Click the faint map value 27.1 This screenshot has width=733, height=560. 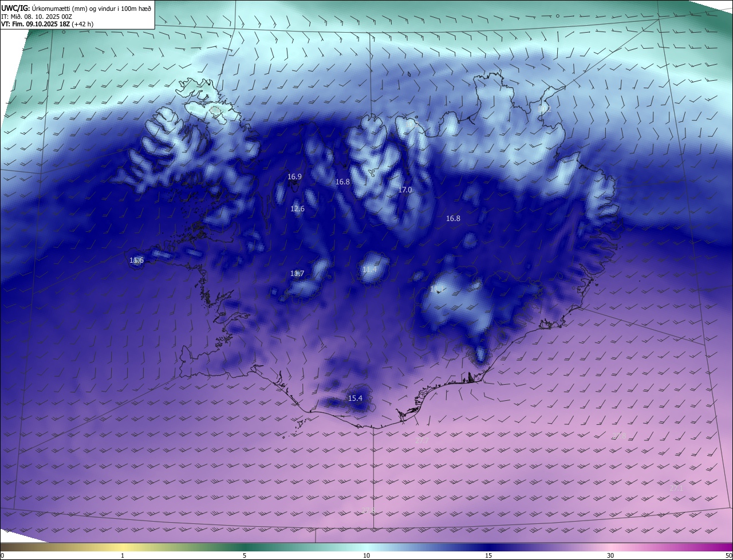click(676, 488)
